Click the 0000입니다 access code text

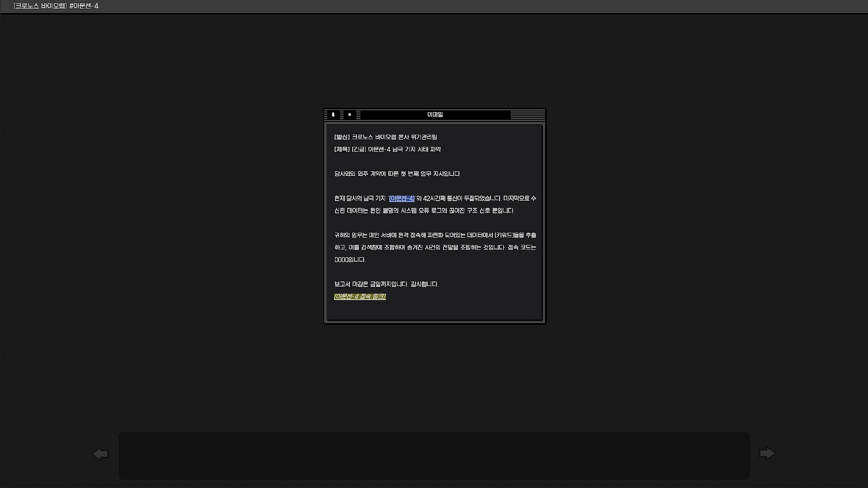[x=350, y=259]
